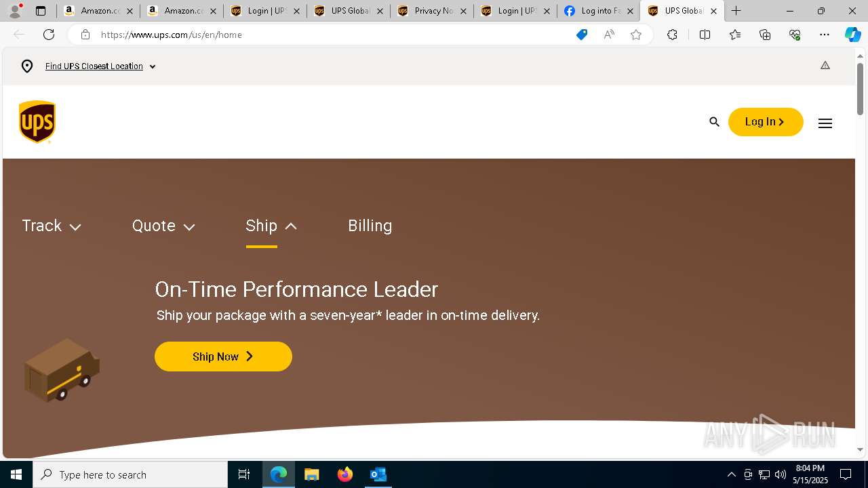This screenshot has height=488, width=868.
Task: Expand Find UPS Closest Location dropdown
Action: [x=100, y=66]
